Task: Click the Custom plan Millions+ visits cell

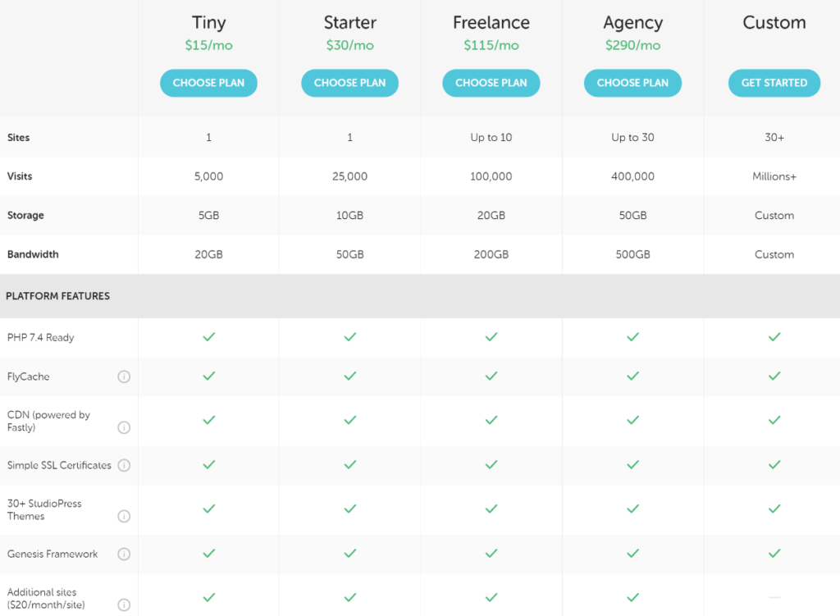Action: point(774,176)
